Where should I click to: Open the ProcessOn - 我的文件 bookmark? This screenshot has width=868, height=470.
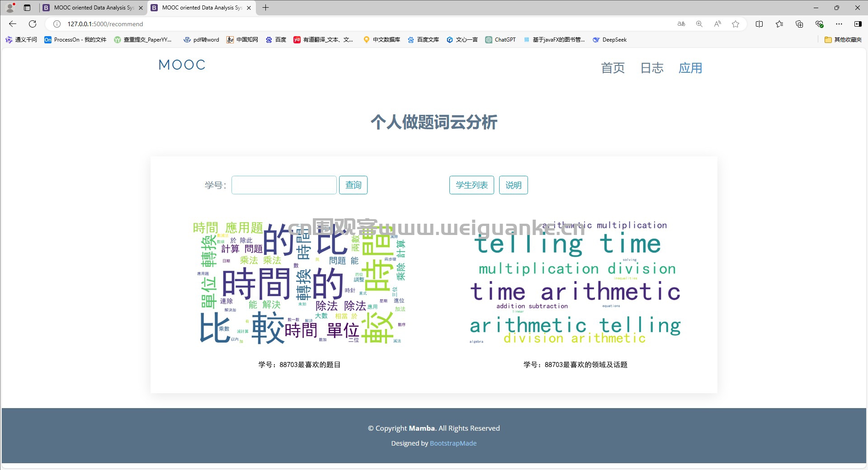coord(75,40)
